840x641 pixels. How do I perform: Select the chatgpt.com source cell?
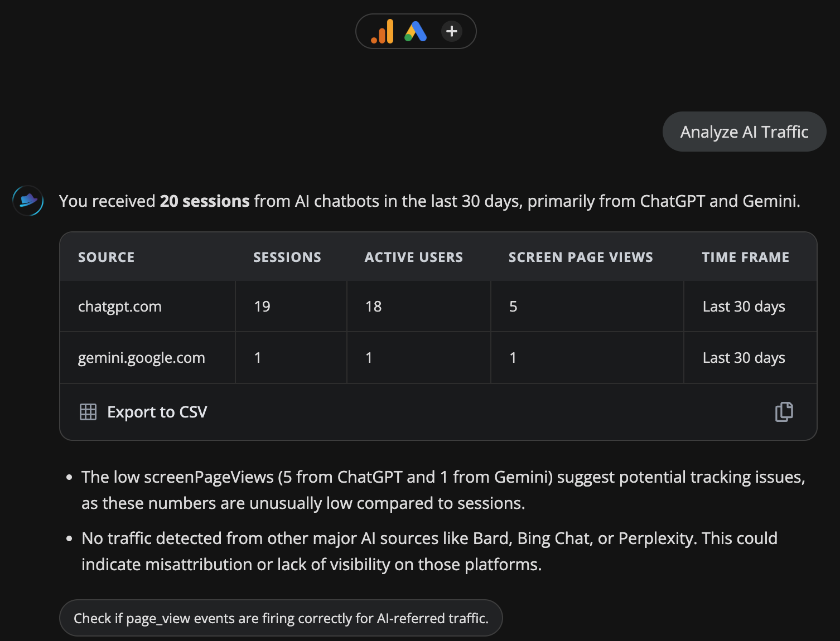click(x=120, y=307)
